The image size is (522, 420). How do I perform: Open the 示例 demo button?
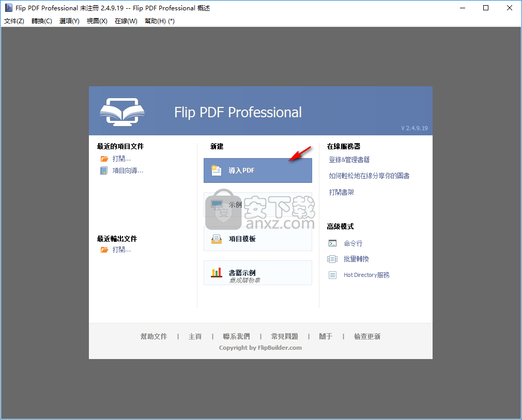[x=258, y=205]
